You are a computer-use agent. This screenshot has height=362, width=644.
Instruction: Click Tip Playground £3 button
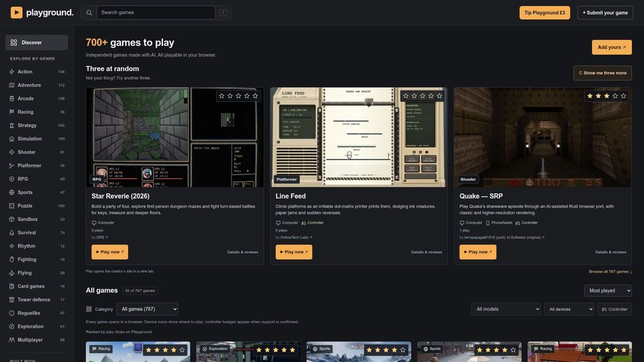coord(545,13)
